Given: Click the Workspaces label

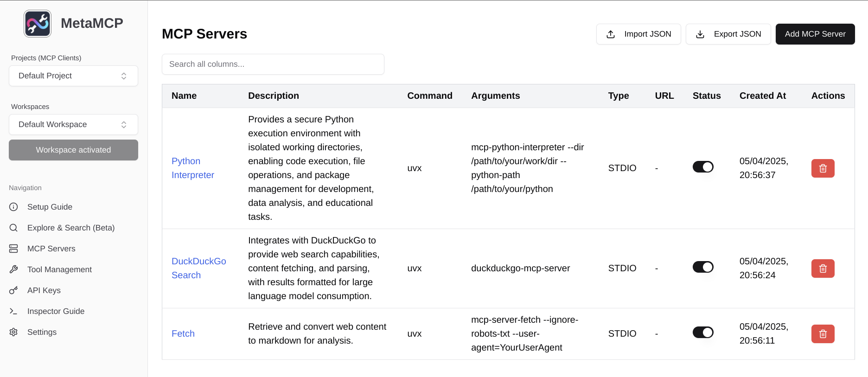Looking at the screenshot, I should click(x=30, y=107).
